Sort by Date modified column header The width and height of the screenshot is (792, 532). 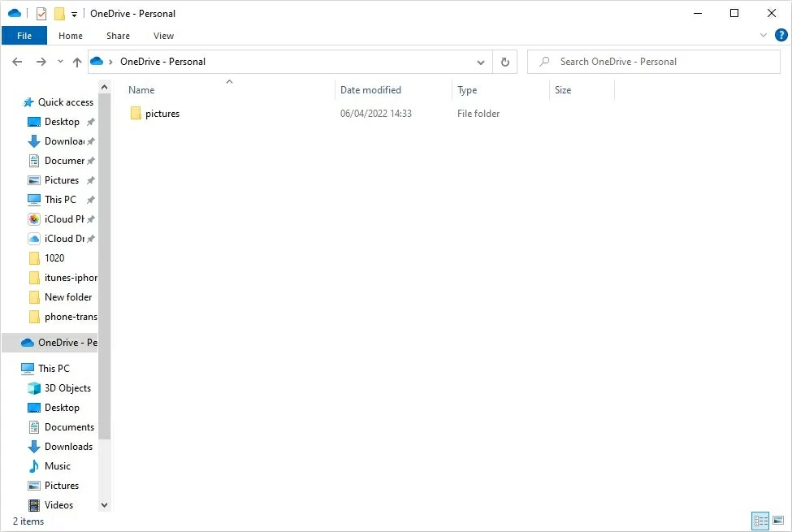pos(370,90)
